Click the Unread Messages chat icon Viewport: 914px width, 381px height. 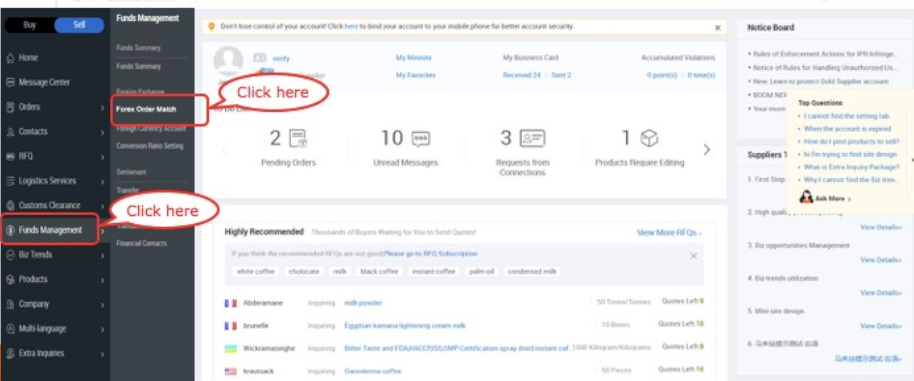coord(421,138)
